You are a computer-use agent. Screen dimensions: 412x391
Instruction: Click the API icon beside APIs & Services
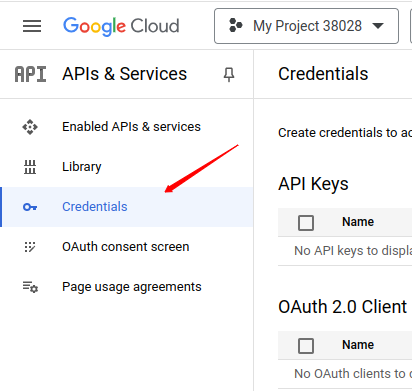click(x=30, y=74)
